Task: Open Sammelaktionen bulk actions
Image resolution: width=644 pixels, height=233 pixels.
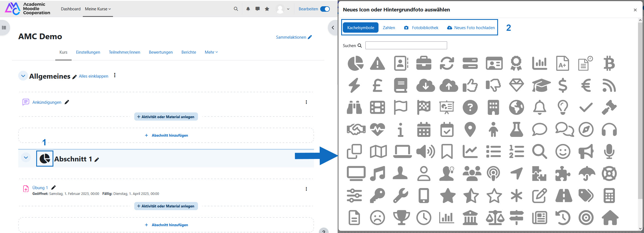Action: (294, 37)
